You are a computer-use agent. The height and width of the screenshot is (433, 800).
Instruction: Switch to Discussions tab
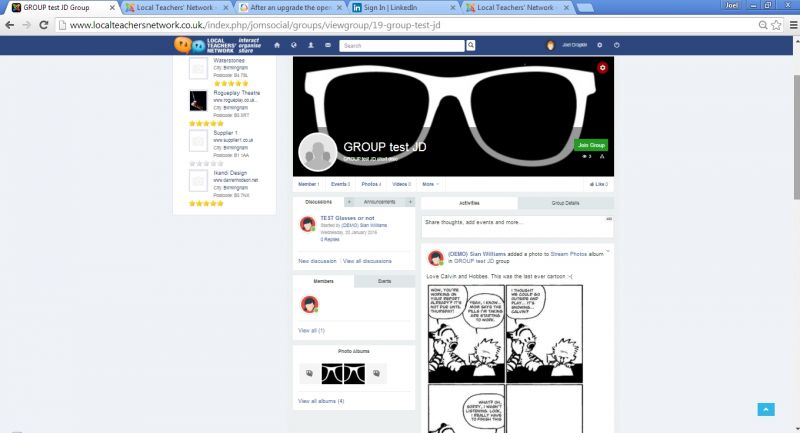tap(318, 202)
